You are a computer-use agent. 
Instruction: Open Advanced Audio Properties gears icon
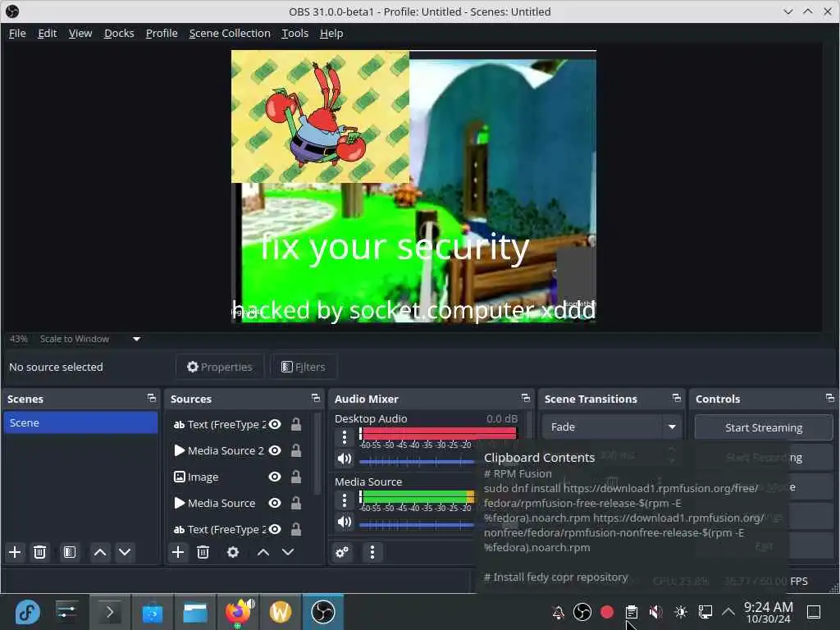[342, 552]
